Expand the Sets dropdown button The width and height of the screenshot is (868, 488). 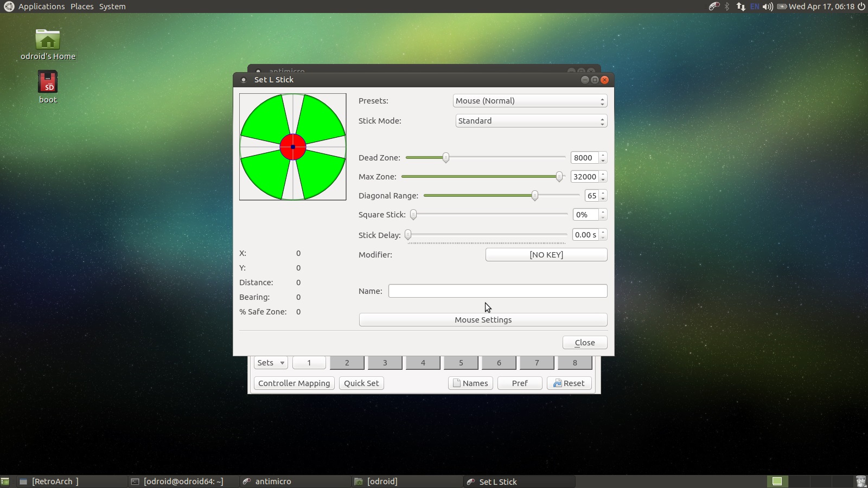click(x=270, y=363)
